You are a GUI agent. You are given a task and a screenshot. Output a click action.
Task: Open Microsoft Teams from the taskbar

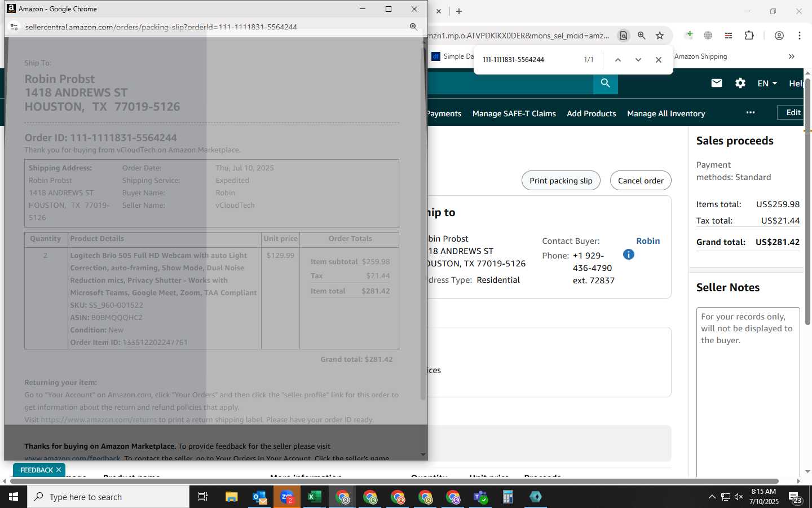[x=480, y=497]
